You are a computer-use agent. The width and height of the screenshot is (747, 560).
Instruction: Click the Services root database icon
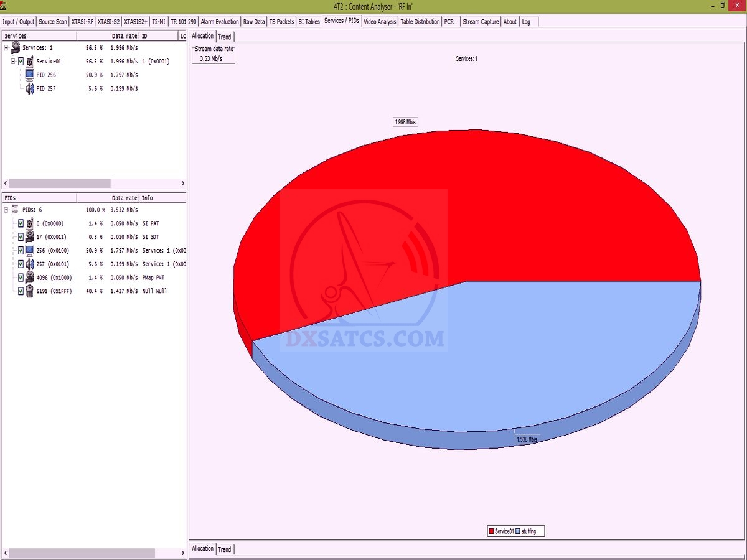point(16,48)
